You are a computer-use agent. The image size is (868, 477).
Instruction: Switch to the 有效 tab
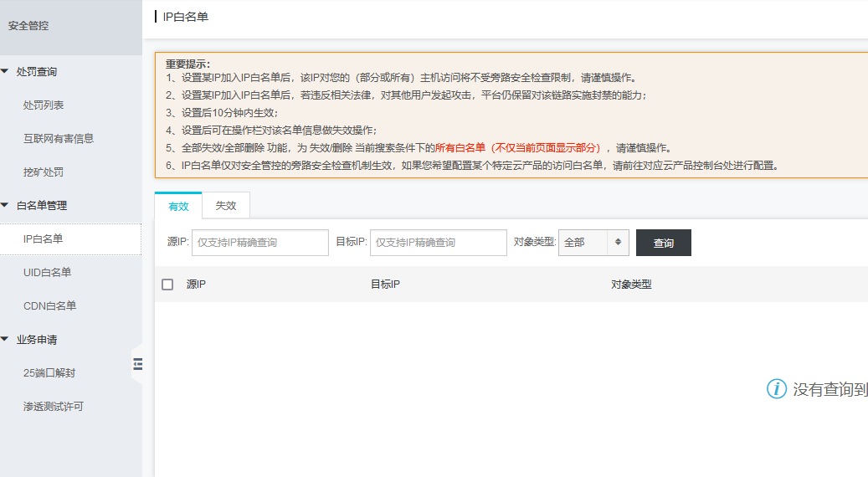tap(178, 206)
